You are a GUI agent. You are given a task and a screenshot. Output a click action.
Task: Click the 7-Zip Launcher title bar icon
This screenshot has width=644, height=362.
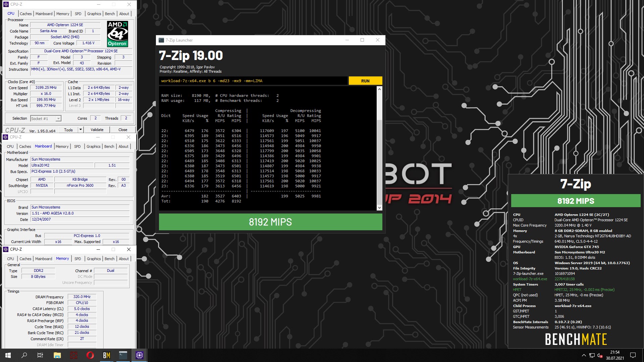coord(161,40)
